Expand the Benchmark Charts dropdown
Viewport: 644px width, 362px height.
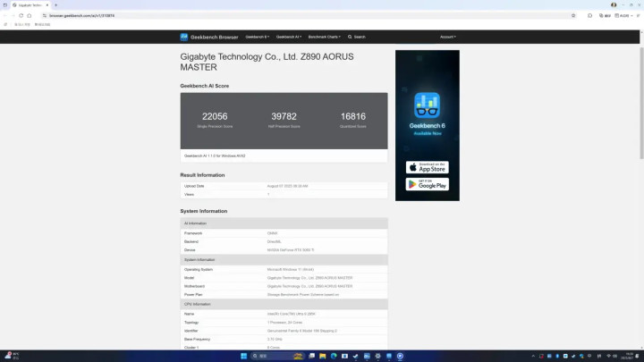(x=325, y=37)
